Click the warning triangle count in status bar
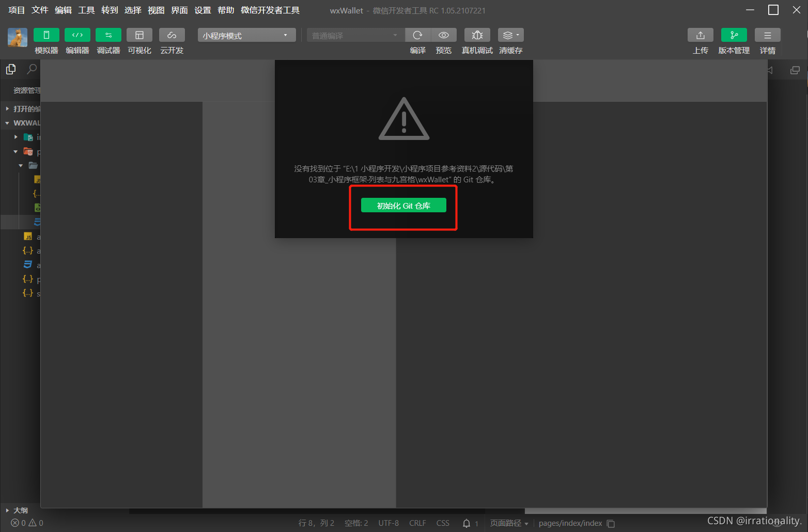The height and width of the screenshot is (532, 808). tap(36, 523)
